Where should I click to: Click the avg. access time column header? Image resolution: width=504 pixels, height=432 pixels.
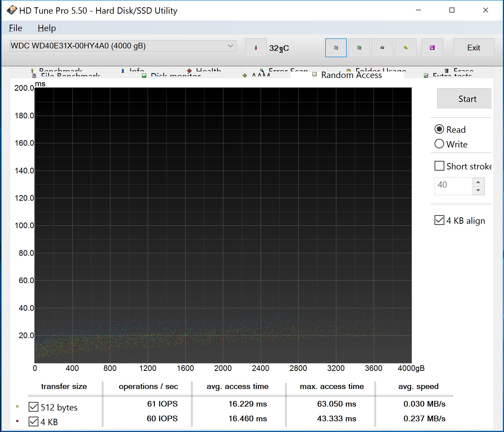click(x=237, y=386)
